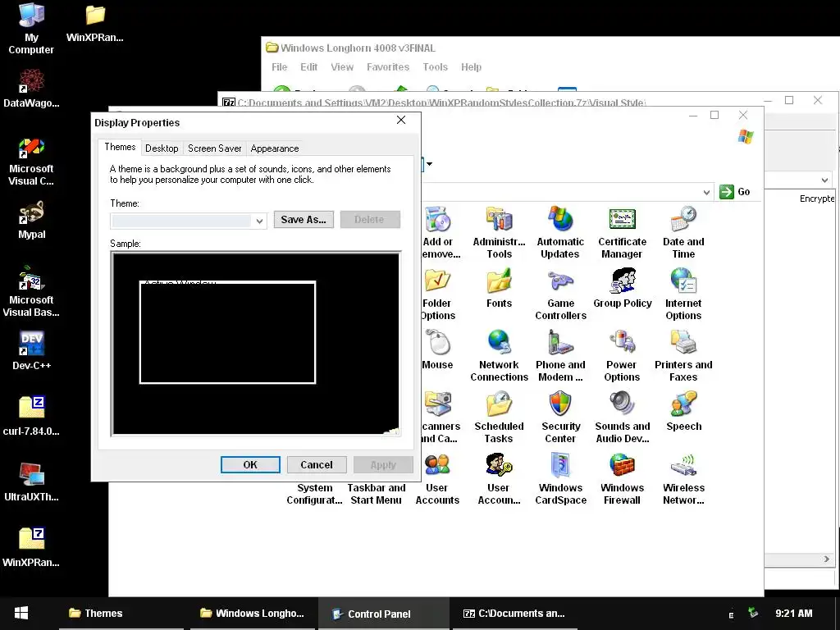Open Sounds and Audio Devices
Viewport: 840px width, 630px height.
(x=622, y=417)
